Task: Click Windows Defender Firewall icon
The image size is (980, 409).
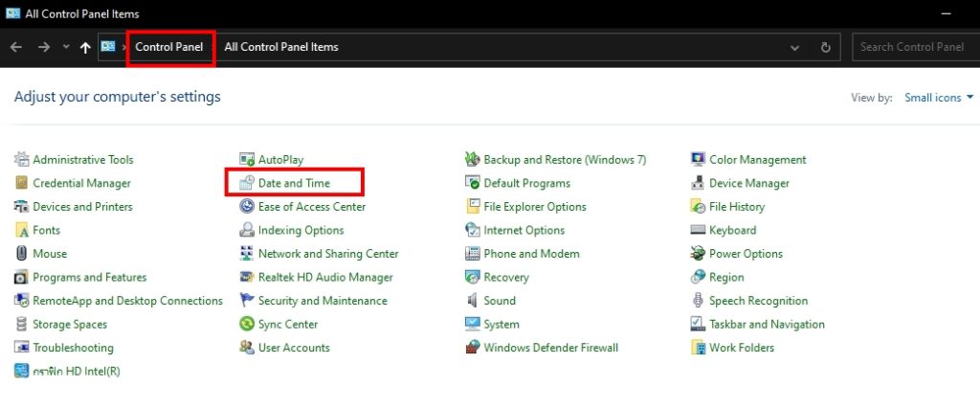Action: point(473,347)
